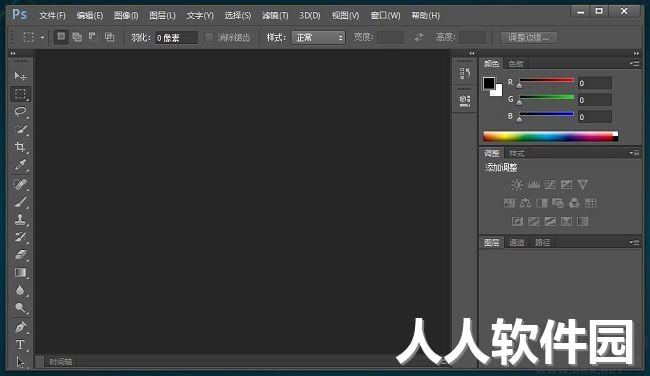Screen dimensions: 650x376
Task: Click the 调整边缘... button
Action: point(528,38)
